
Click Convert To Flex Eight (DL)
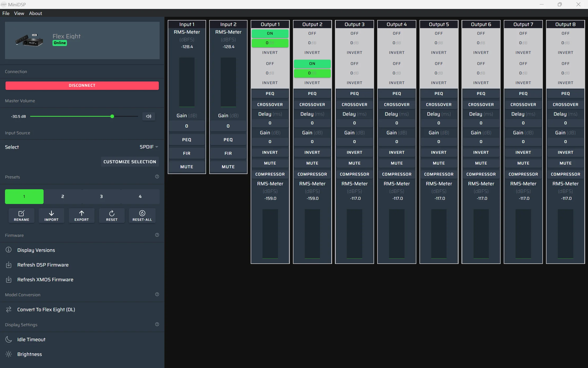[46, 309]
